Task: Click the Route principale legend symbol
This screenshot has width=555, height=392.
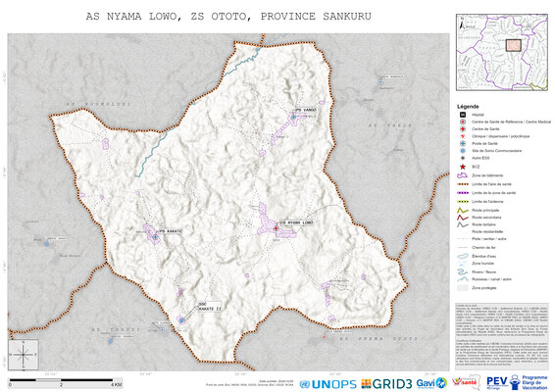Action: coord(463,210)
